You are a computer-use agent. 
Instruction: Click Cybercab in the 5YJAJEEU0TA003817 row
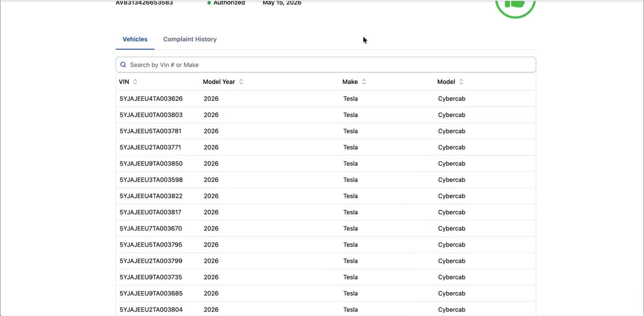(x=451, y=212)
